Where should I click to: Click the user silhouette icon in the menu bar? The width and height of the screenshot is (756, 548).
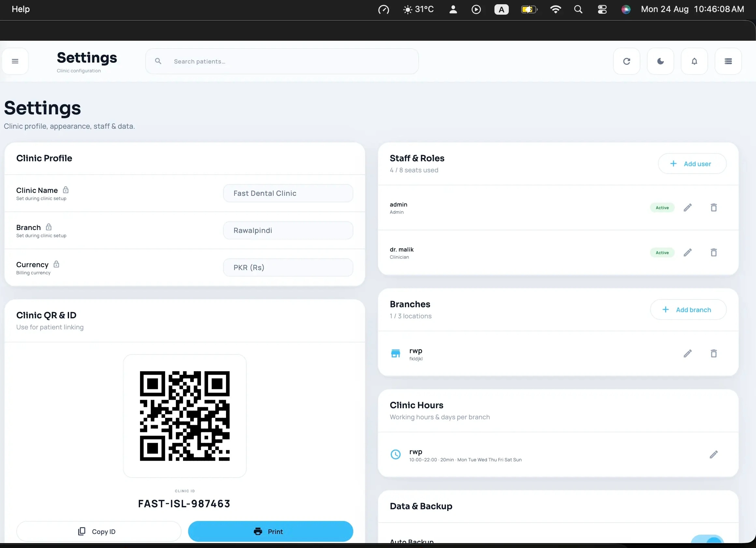click(x=453, y=9)
